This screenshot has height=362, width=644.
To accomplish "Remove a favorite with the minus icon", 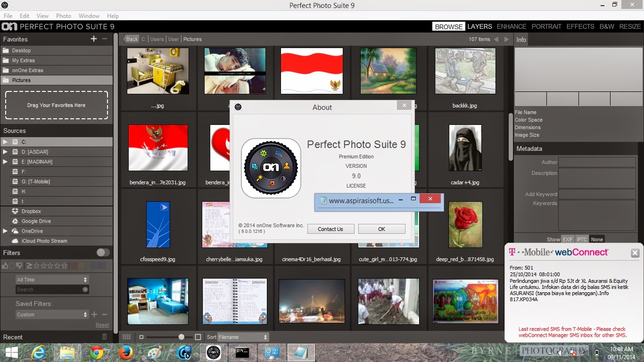I will point(105,39).
